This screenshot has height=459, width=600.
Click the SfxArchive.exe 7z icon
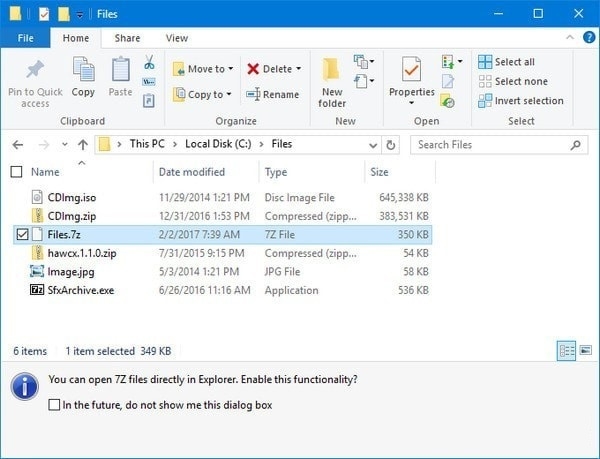(37, 290)
